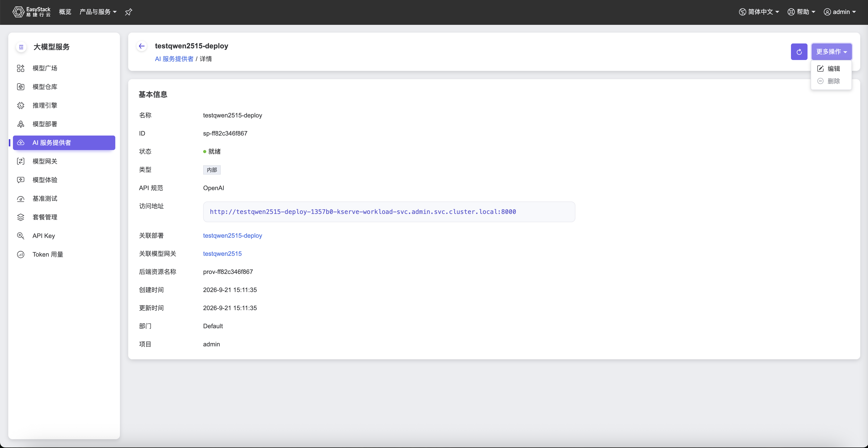Click the 模型体验 chat icon
This screenshot has width=868, height=448.
coord(21,180)
